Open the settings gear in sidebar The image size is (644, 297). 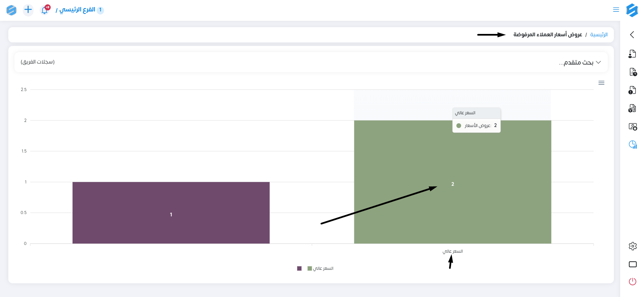(x=633, y=246)
